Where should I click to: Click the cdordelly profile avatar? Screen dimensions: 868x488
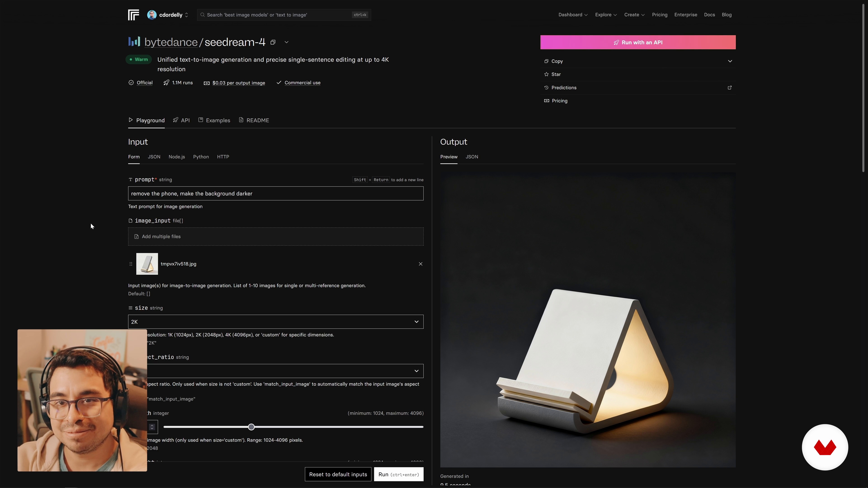[x=152, y=15]
